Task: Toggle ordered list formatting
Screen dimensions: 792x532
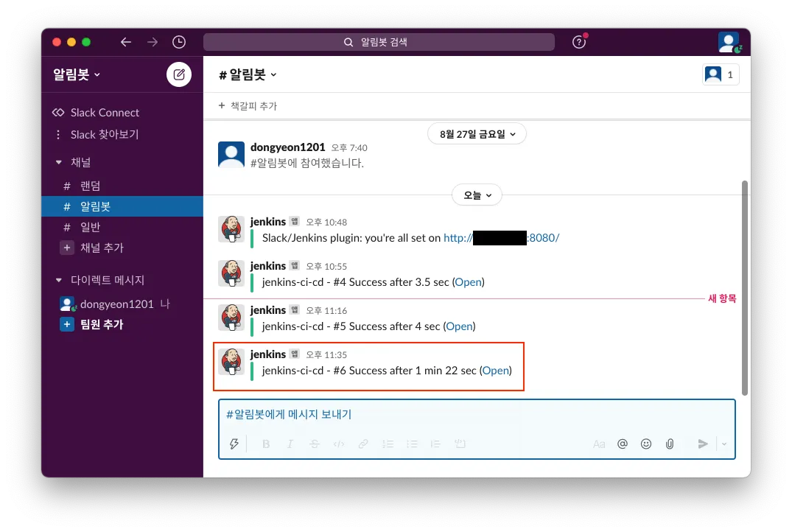Action: click(x=388, y=444)
